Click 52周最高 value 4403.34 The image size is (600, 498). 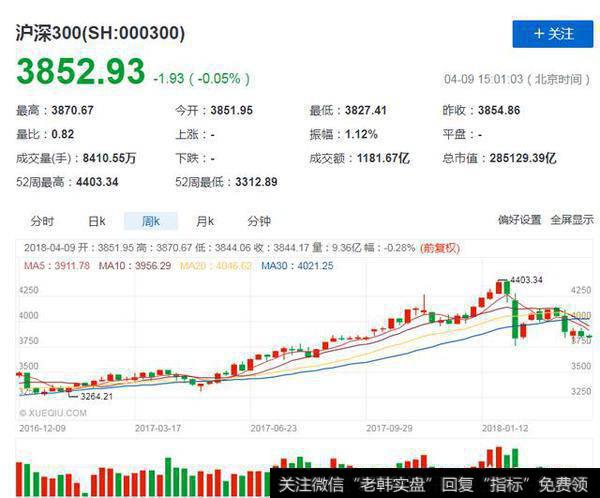pyautogui.click(x=97, y=182)
